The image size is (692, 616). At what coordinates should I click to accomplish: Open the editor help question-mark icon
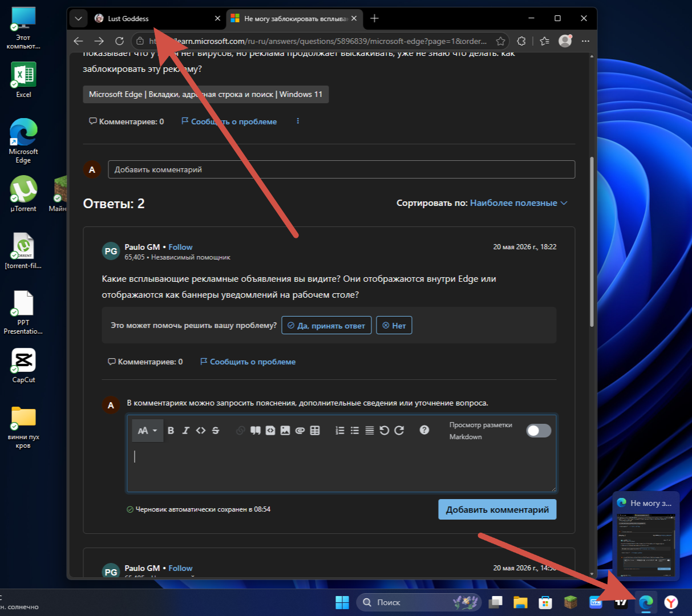(424, 430)
